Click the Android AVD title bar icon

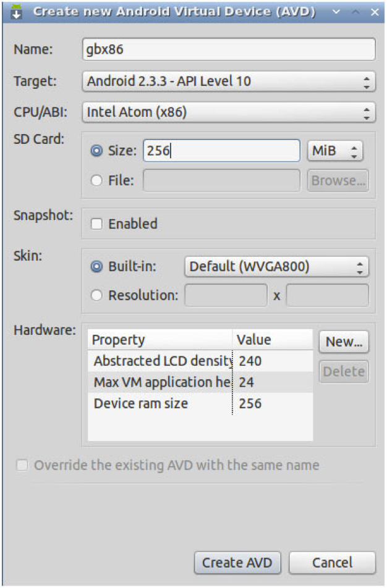(17, 11)
